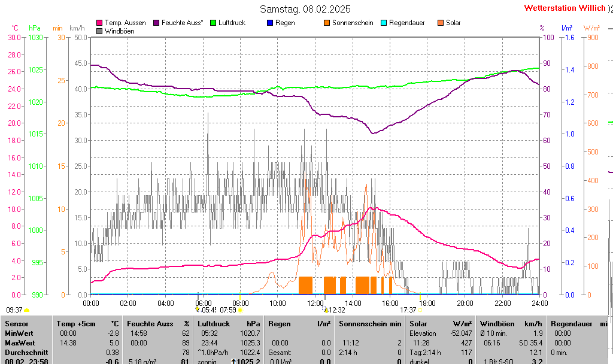Click the sun icon beside 09:37
This screenshot has height=364, width=613.
click(26, 310)
